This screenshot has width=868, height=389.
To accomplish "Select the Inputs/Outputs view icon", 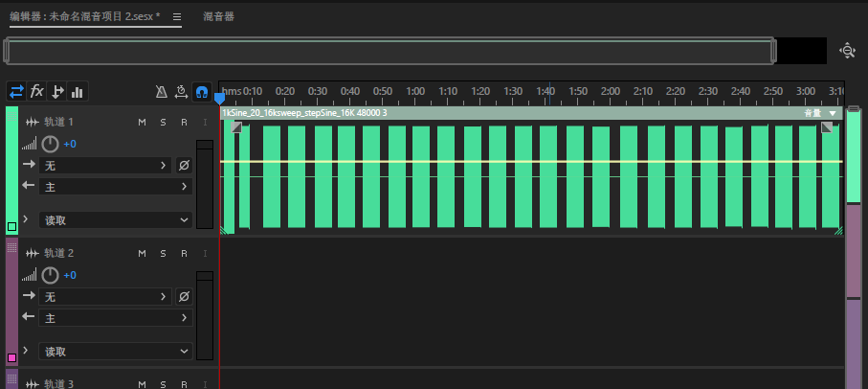I will pyautogui.click(x=16, y=91).
